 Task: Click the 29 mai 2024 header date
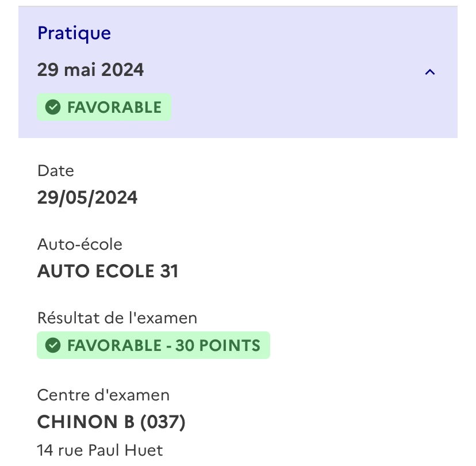coord(90,70)
